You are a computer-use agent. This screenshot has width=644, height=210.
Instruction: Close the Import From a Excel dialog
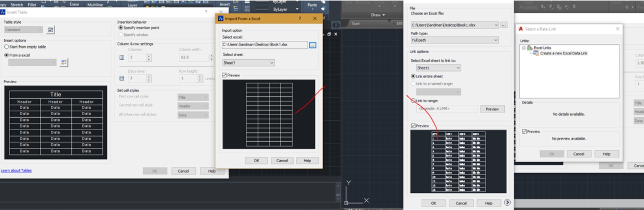point(315,18)
